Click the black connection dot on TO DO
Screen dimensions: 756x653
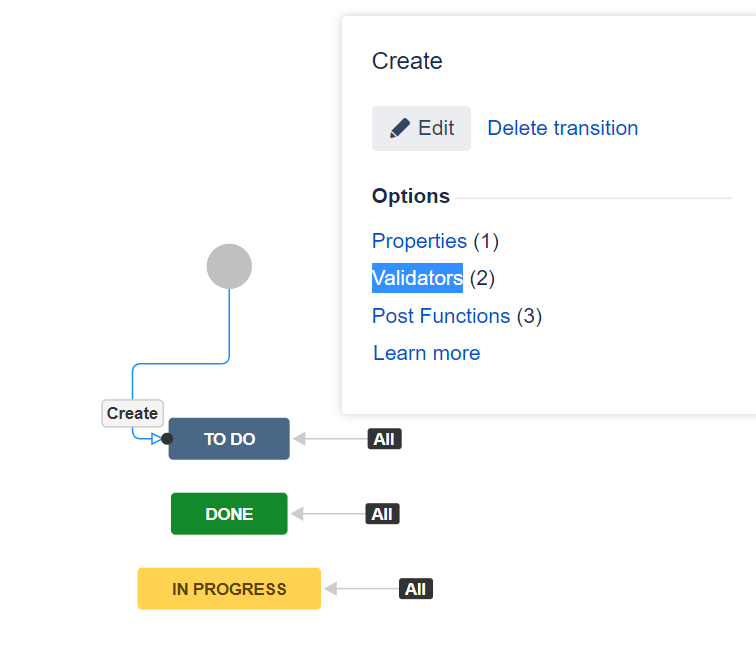pos(167,439)
